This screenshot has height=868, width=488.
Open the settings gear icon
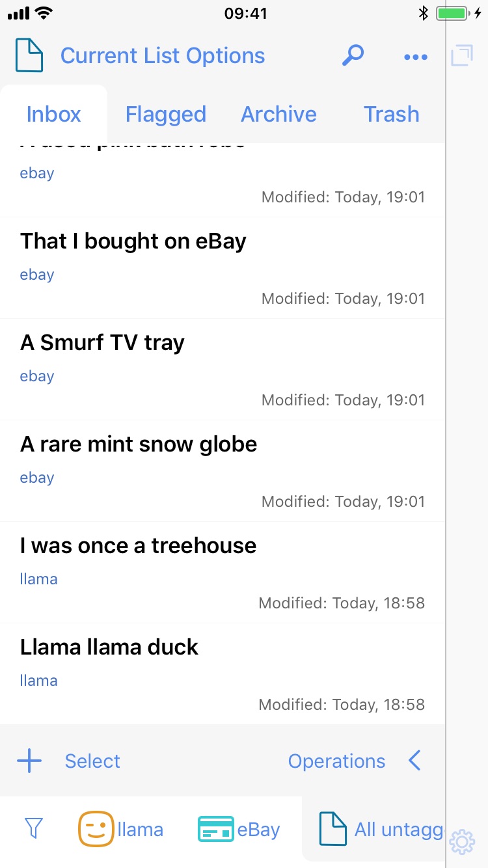[462, 841]
